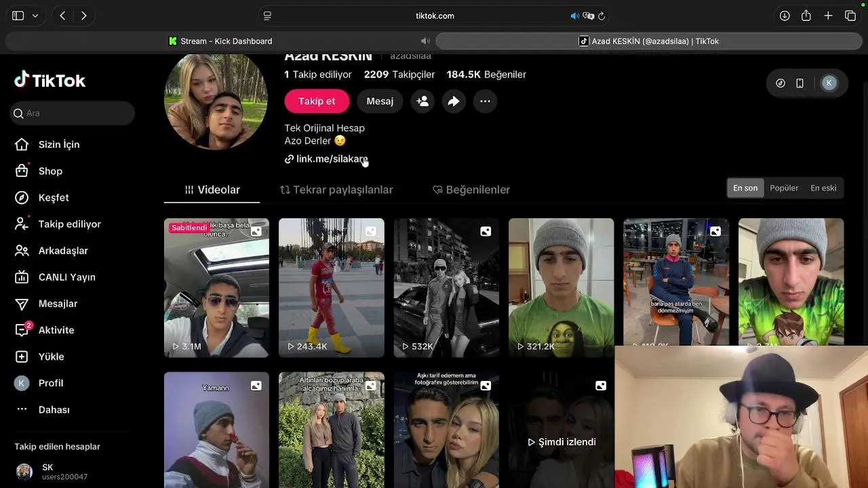Switch to Stream - Kick Dashboard tab

(220, 41)
